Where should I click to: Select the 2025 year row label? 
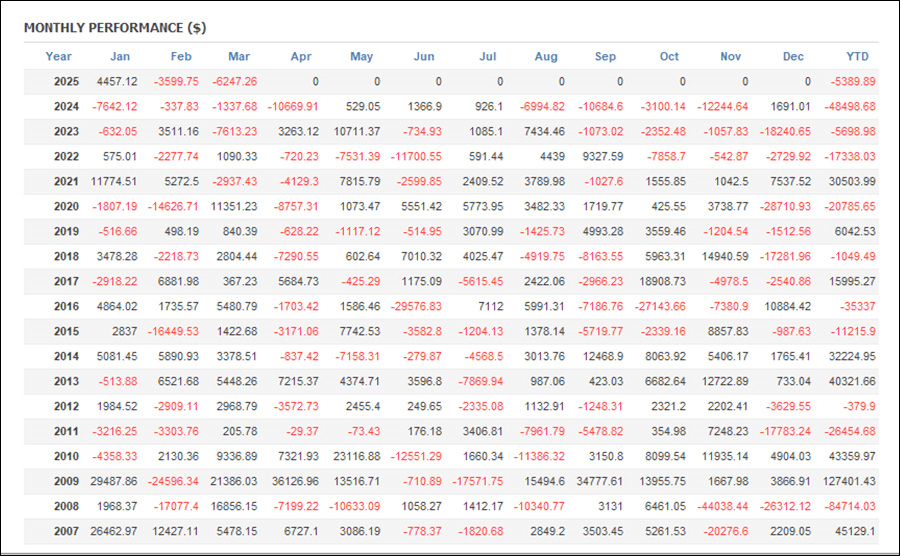pyautogui.click(x=67, y=81)
